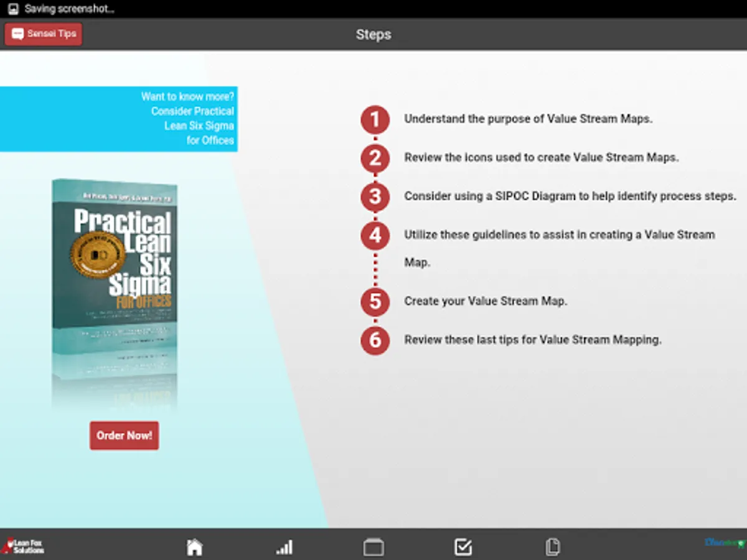Open the documents copy icon in bottom bar
This screenshot has height=560, width=747.
552,547
